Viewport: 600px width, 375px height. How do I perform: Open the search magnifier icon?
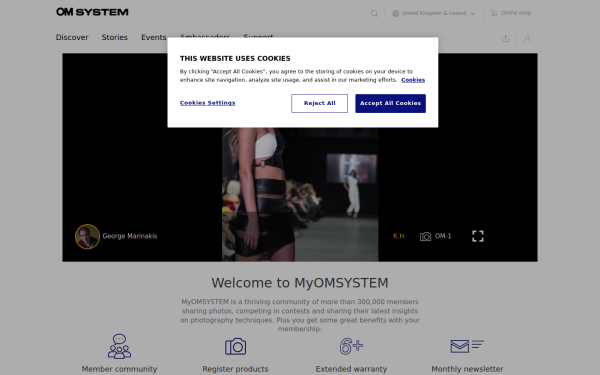(374, 13)
